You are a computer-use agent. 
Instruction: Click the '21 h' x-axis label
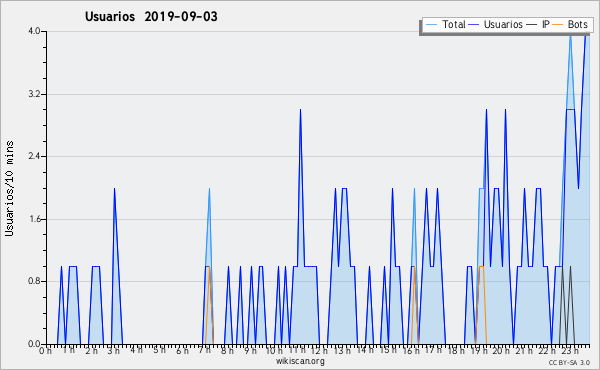pos(524,350)
